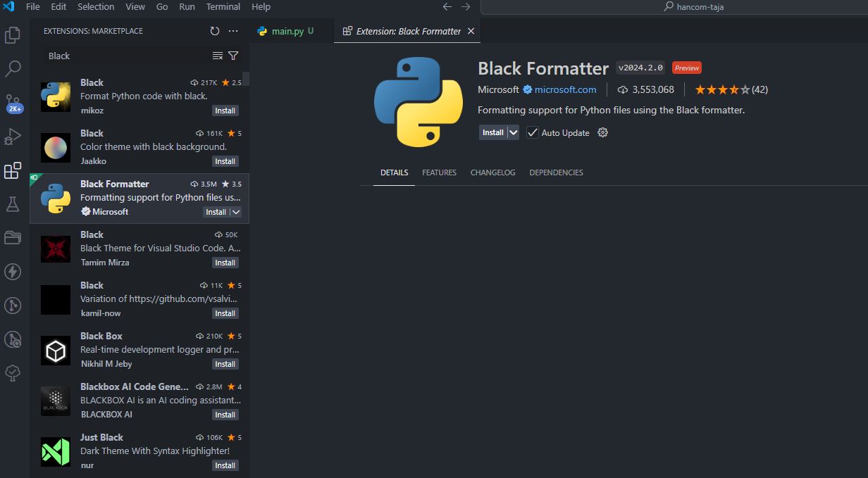Open the Black Formatter manage gear icon
The image size is (868, 478).
602,132
